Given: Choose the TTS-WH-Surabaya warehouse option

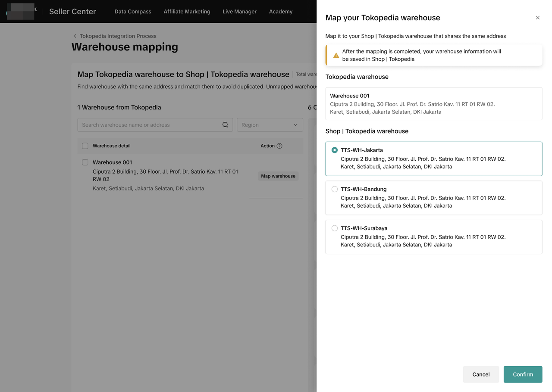Looking at the screenshot, I should coord(335,228).
